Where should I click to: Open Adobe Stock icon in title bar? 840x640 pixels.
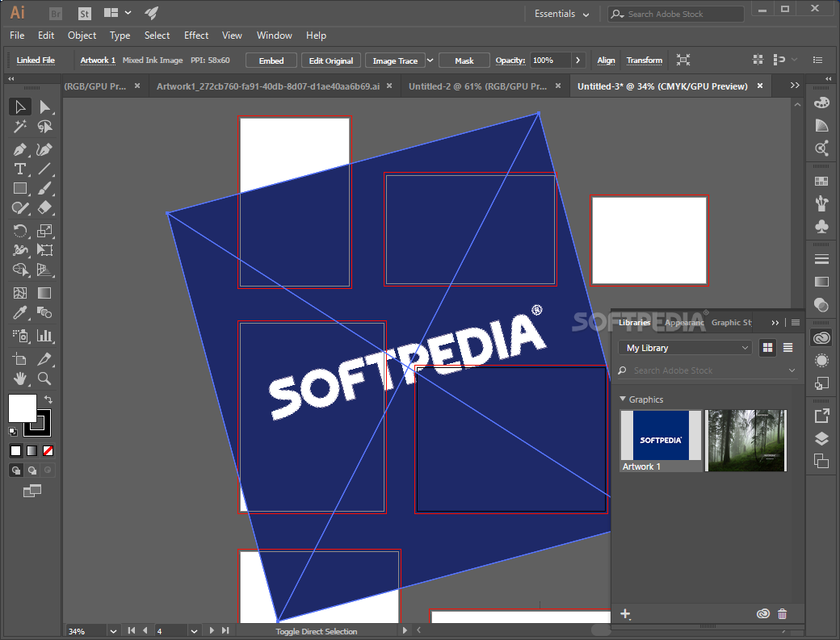(85, 14)
